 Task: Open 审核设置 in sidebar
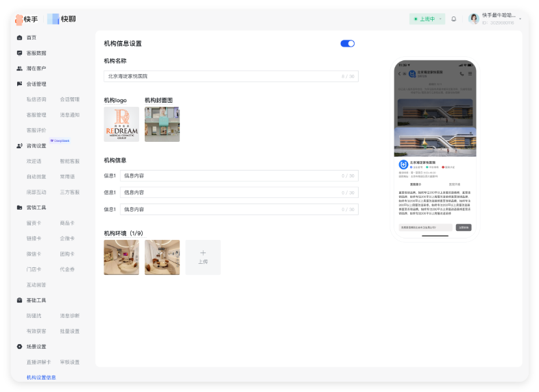click(70, 362)
